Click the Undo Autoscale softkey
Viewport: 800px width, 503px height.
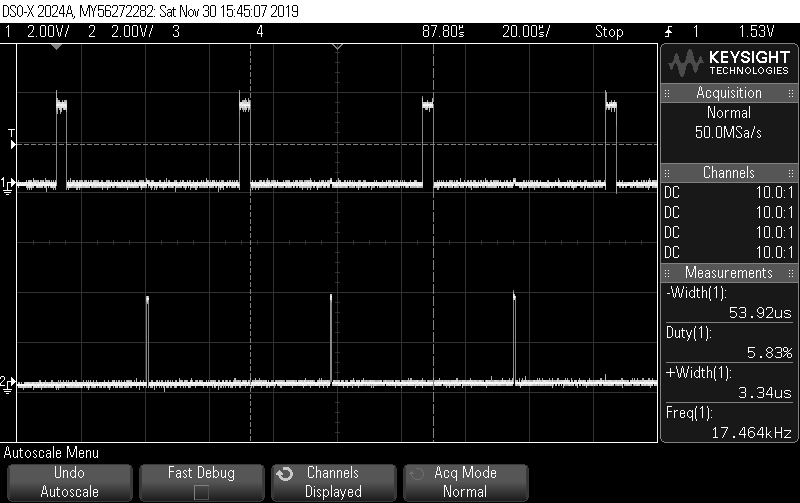[x=69, y=482]
